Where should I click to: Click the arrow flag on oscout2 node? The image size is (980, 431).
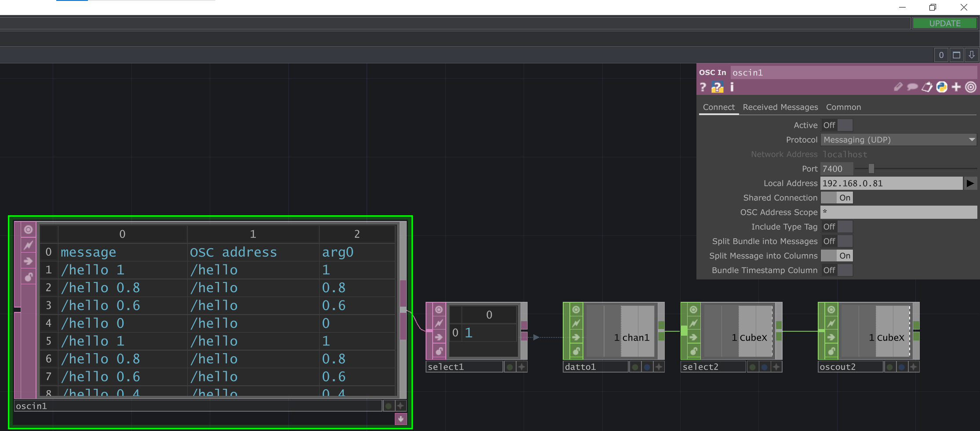[831, 337]
